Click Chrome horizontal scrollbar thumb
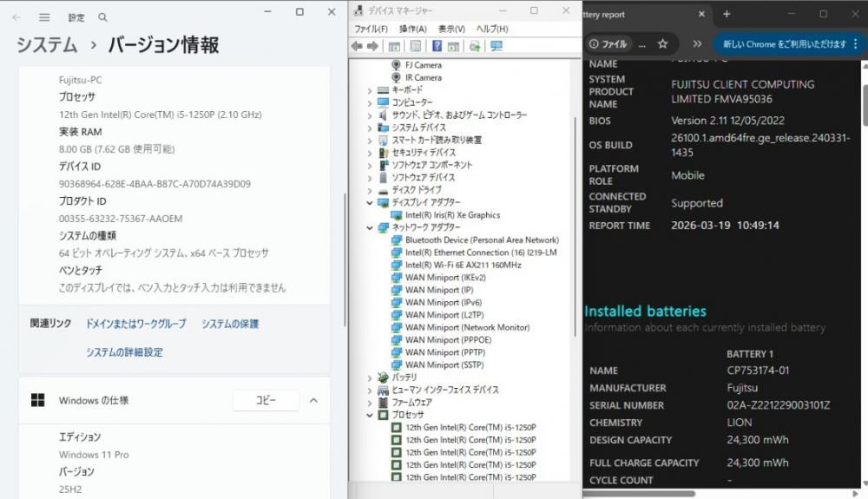Viewport: 868px width, 499px height. click(x=640, y=493)
